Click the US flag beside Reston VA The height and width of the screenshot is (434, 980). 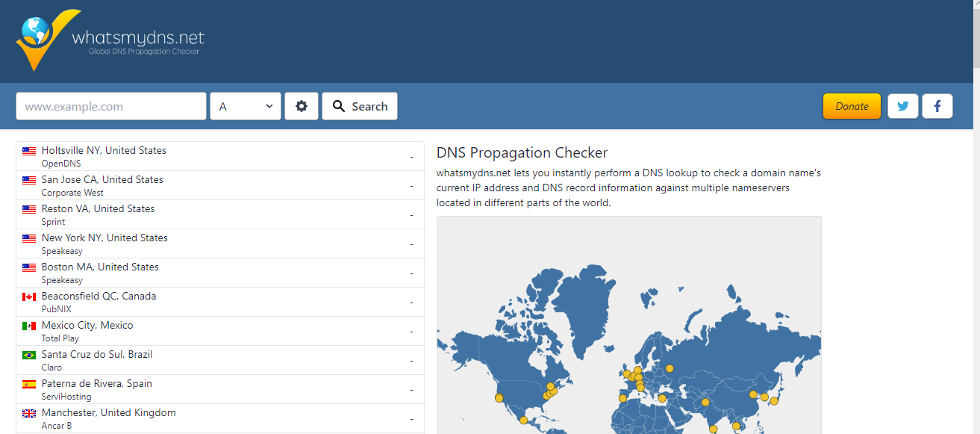pyautogui.click(x=29, y=209)
